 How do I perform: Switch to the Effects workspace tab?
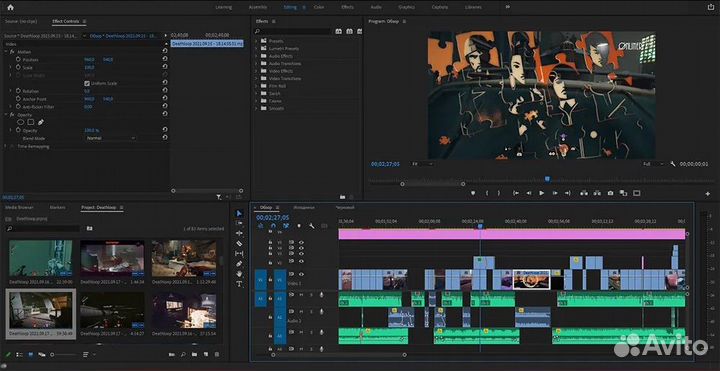pyautogui.click(x=347, y=7)
